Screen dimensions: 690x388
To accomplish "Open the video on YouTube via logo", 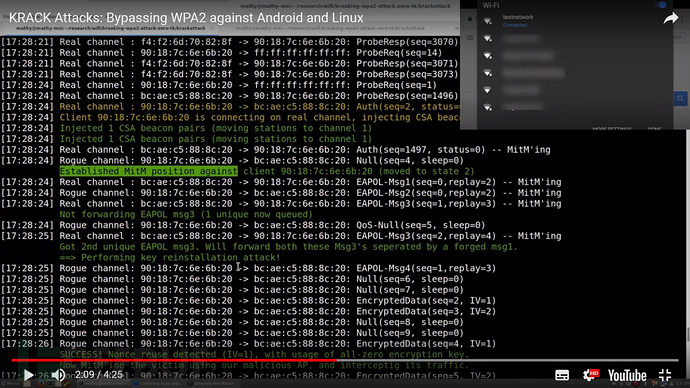I will pos(627,375).
